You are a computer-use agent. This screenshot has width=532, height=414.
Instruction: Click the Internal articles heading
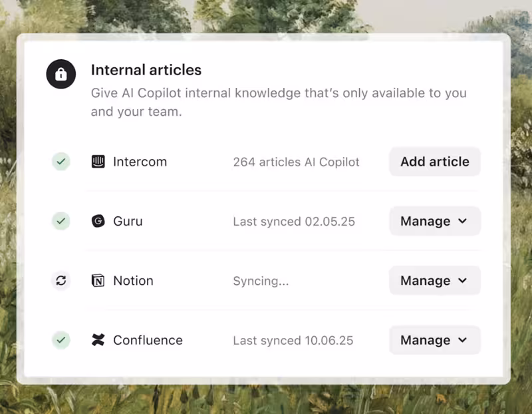[x=146, y=70]
